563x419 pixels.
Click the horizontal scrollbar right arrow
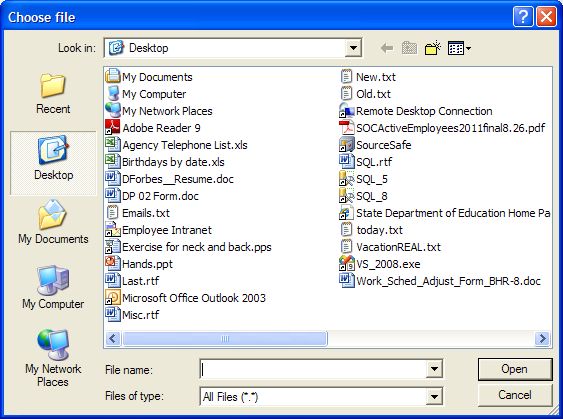[x=542, y=338]
